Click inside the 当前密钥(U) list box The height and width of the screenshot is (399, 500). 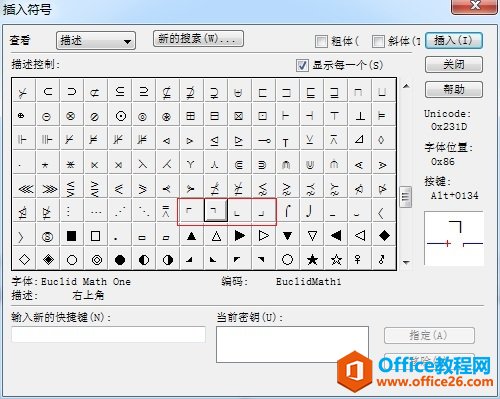point(292,344)
